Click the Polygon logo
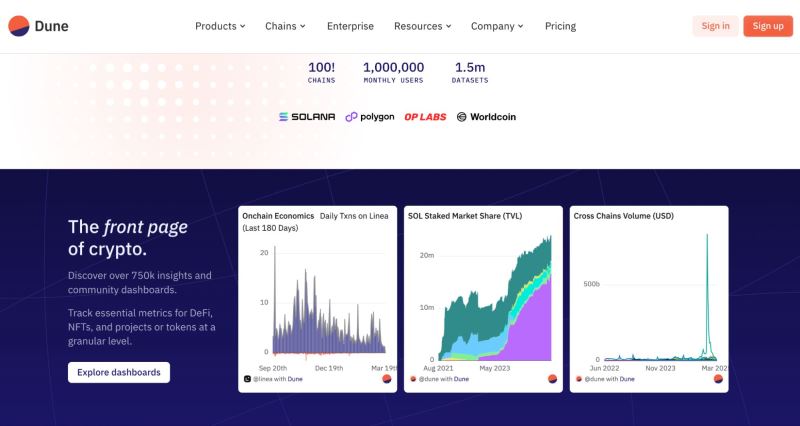800x426 pixels. 370,117
